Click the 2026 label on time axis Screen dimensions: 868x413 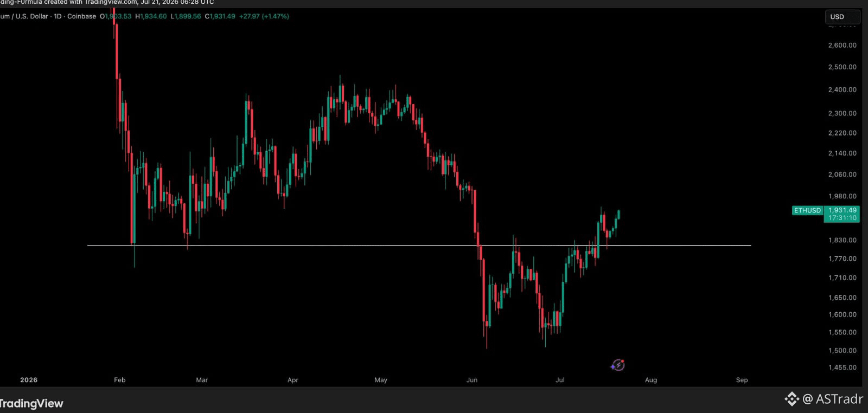[x=29, y=380]
